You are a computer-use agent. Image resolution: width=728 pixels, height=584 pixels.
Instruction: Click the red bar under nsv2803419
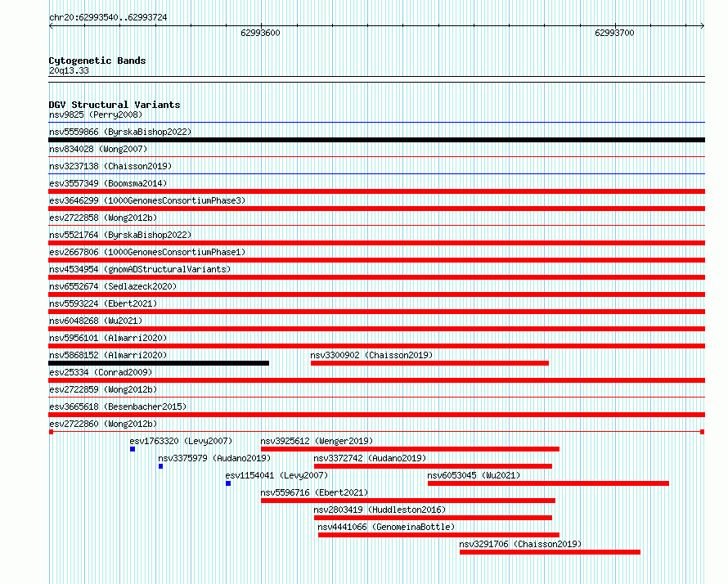[433, 518]
